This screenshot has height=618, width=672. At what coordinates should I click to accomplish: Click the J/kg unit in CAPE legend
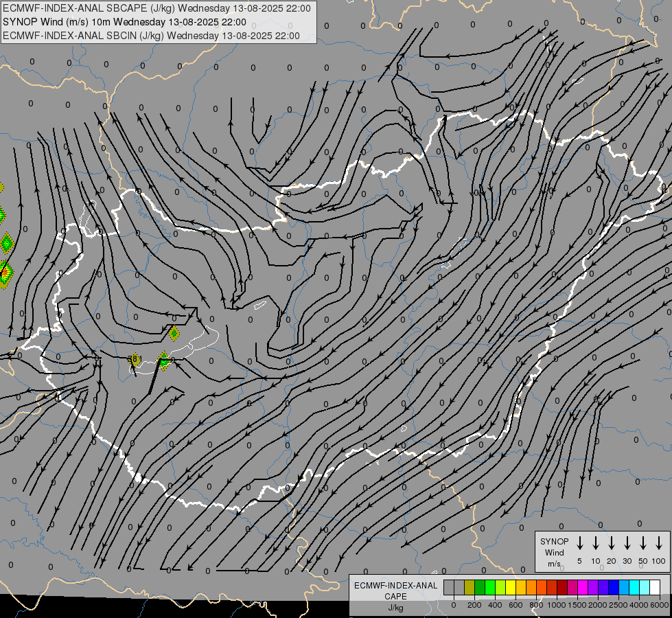coord(395,608)
